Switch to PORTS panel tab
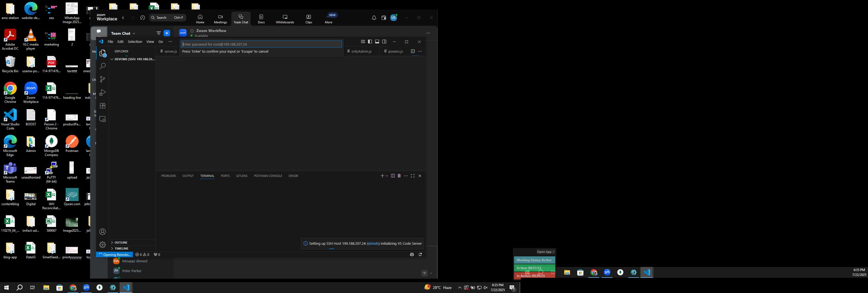This screenshot has width=868, height=293. (225, 176)
